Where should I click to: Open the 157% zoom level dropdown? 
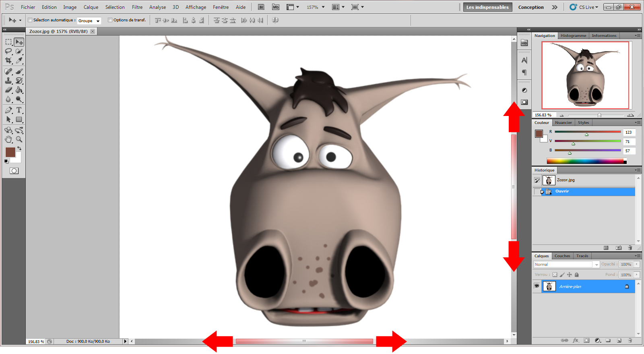[x=316, y=7]
